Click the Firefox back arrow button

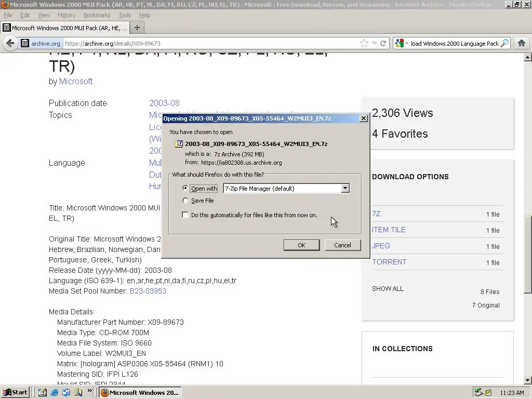coord(10,44)
